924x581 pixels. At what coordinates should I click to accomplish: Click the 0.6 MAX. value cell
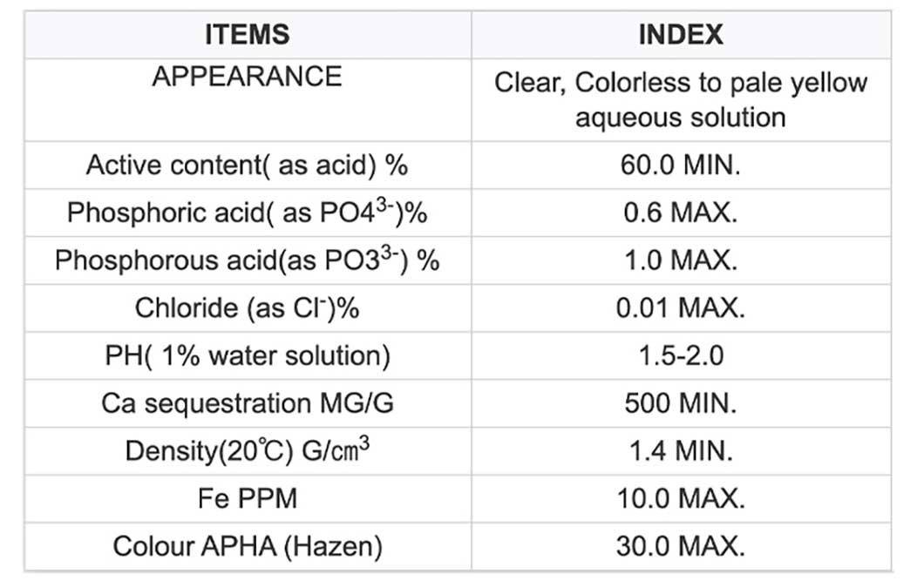pos(681,213)
